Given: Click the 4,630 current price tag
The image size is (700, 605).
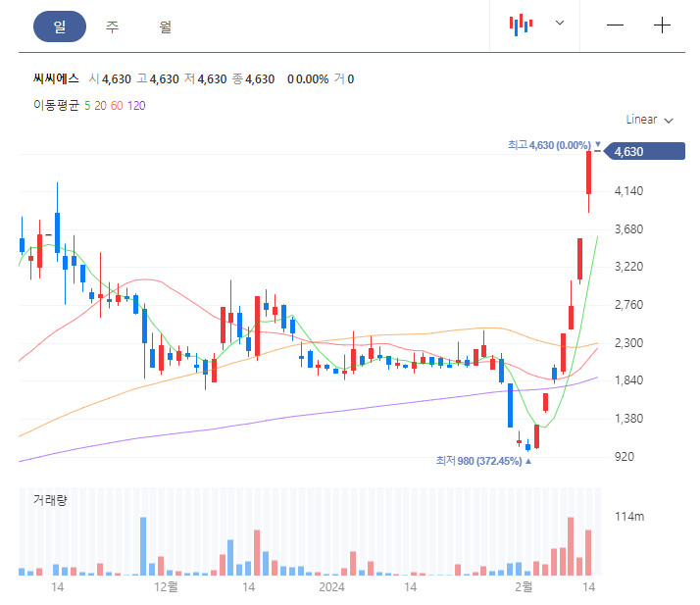Looking at the screenshot, I should pyautogui.click(x=644, y=151).
